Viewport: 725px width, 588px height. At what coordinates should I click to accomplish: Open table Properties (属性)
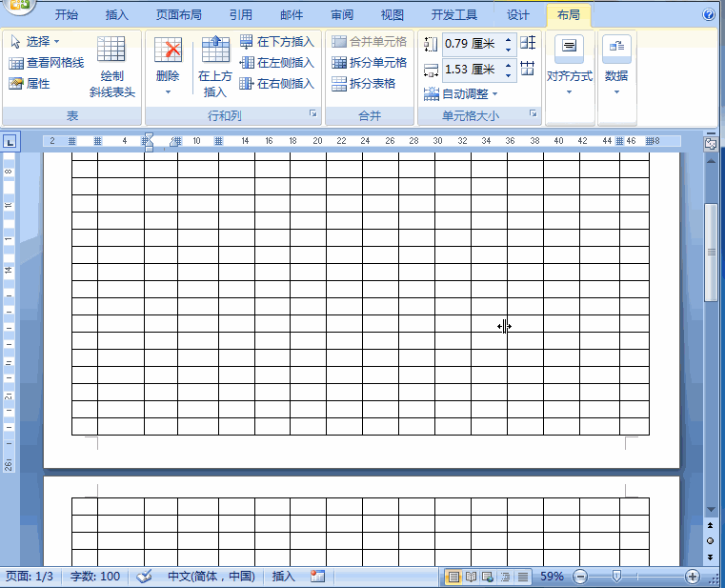tap(30, 83)
